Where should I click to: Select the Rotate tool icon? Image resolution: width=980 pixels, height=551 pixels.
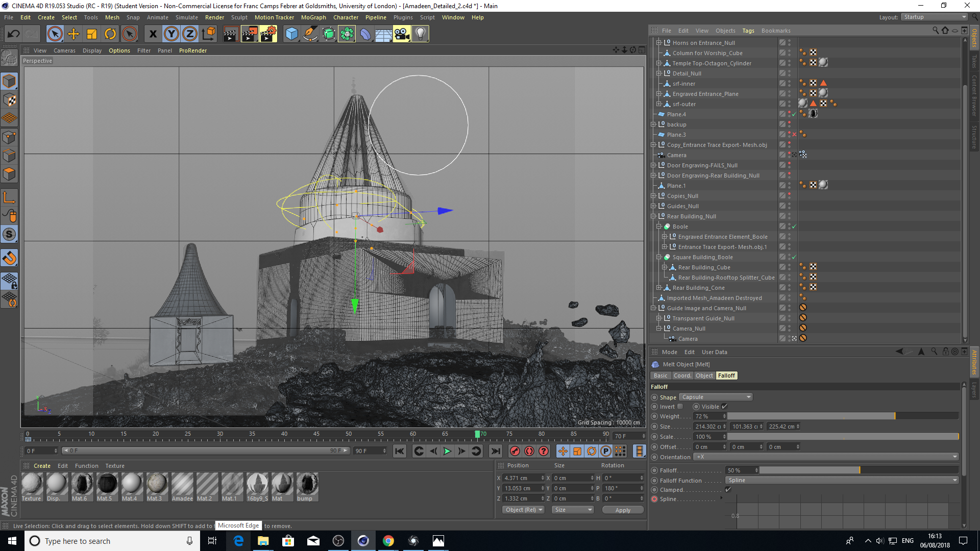pyautogui.click(x=110, y=34)
